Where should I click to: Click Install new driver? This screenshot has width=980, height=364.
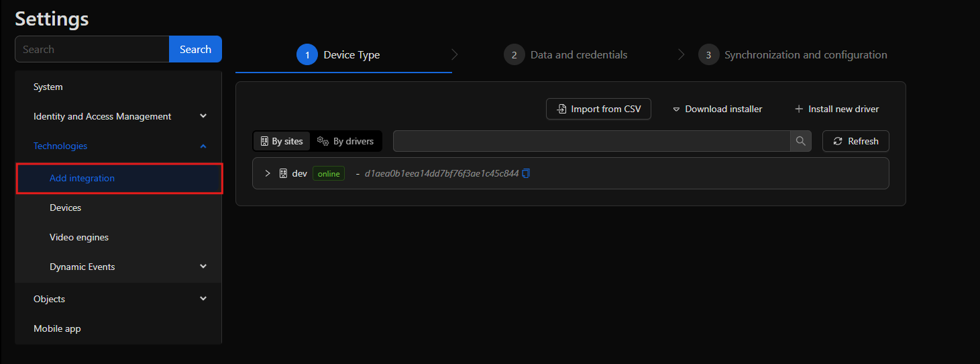(836, 109)
